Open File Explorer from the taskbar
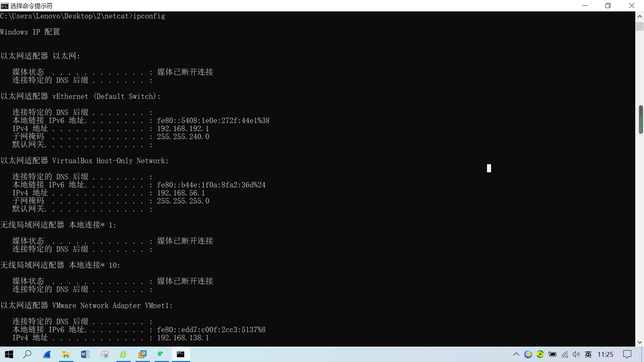The height and width of the screenshot is (362, 644). click(66, 354)
